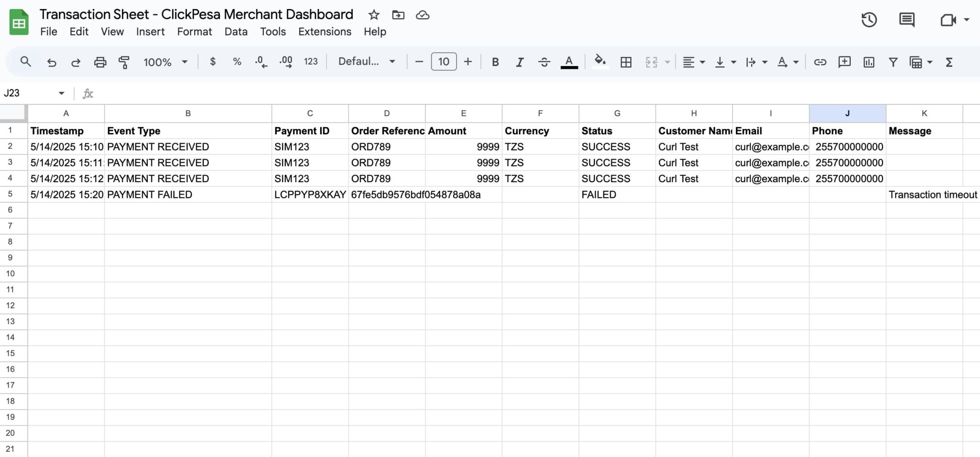Open the more number formats menu
Viewport: 980px width, 457px height.
[x=311, y=62]
